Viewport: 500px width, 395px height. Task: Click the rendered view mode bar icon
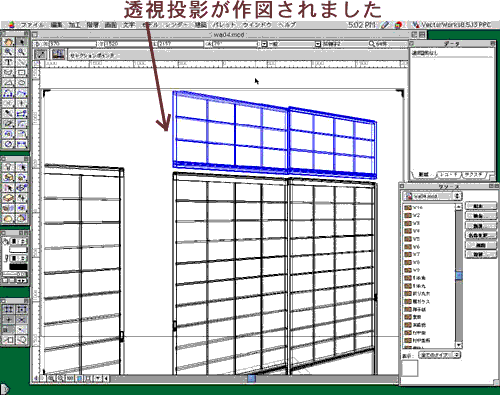(58, 54)
